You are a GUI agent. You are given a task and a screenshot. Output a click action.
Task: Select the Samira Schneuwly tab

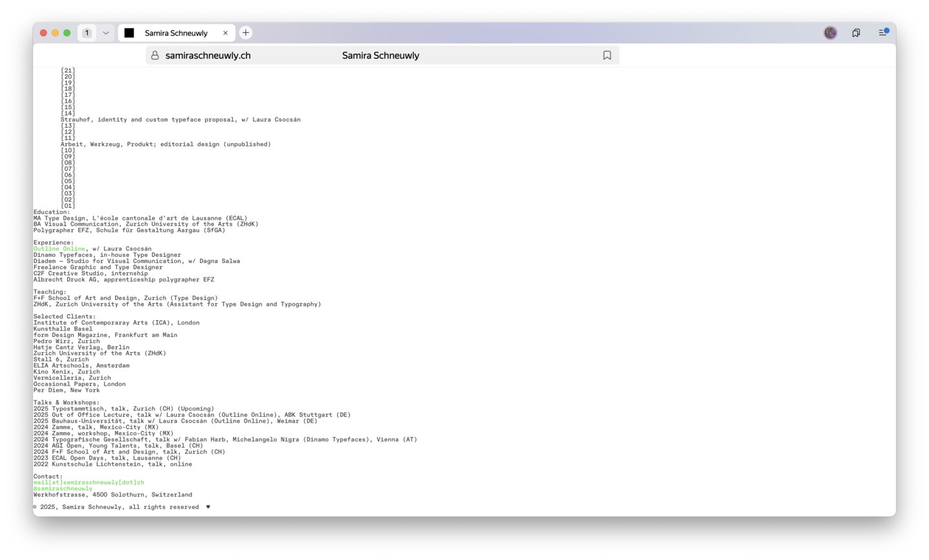tap(177, 33)
